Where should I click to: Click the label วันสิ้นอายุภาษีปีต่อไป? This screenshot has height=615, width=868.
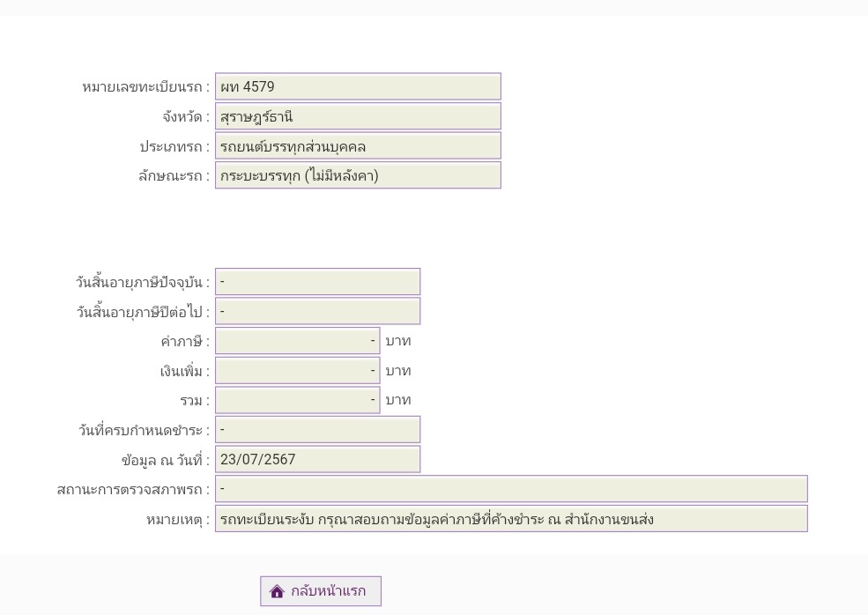point(143,312)
